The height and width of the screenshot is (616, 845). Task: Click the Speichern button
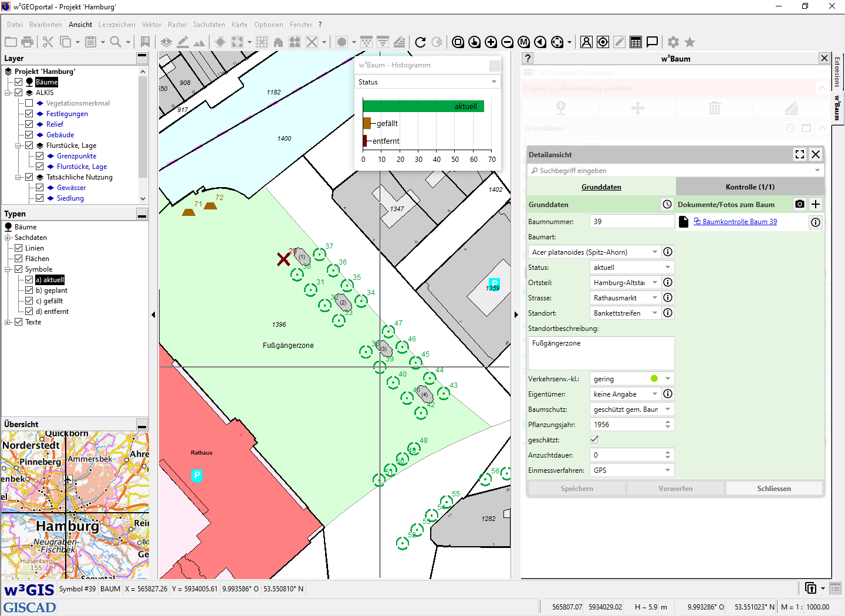click(x=577, y=488)
